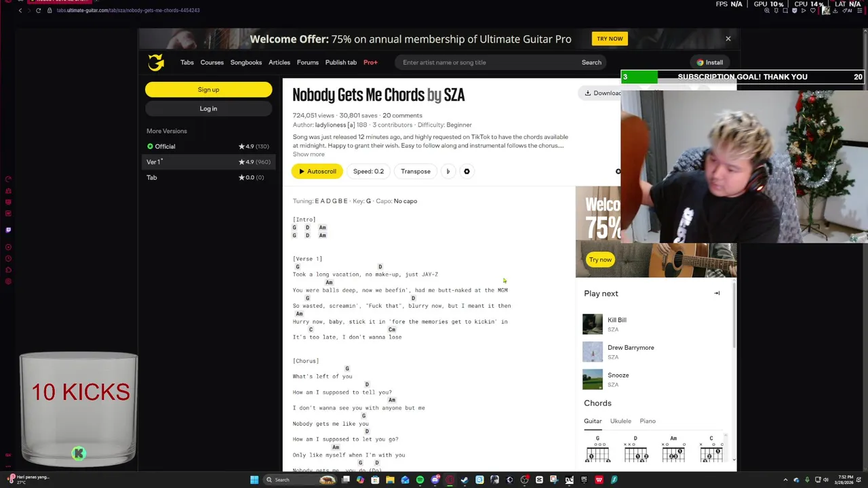This screenshot has width=868, height=488.
Task: Open the tab settings gear icon
Action: tap(467, 171)
